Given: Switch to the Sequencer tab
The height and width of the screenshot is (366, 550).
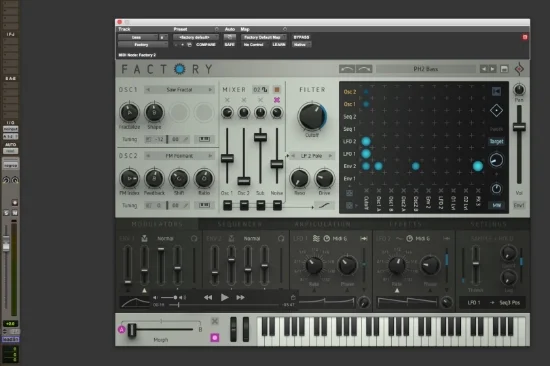Looking at the screenshot, I should coord(240,224).
